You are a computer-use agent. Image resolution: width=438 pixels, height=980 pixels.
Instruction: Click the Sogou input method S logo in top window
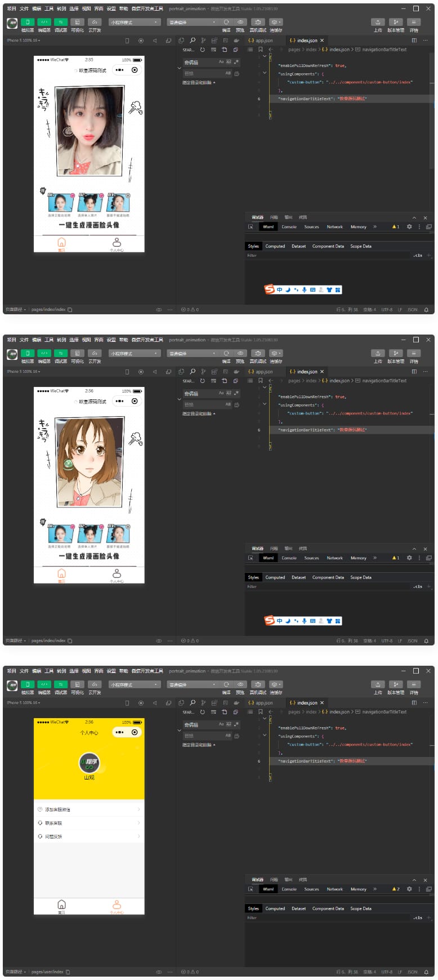270,289
